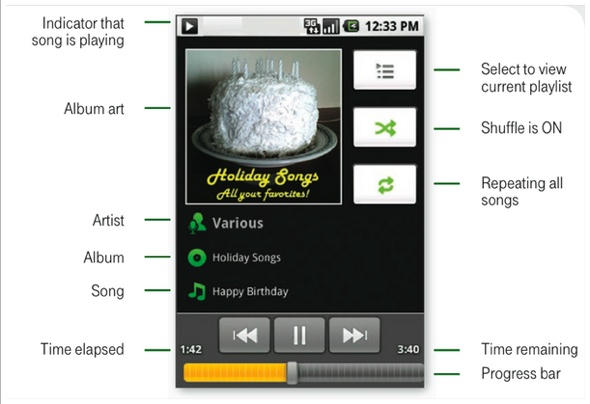Select the artist name Various
Image resolution: width=590 pixels, height=404 pixels.
(x=238, y=223)
